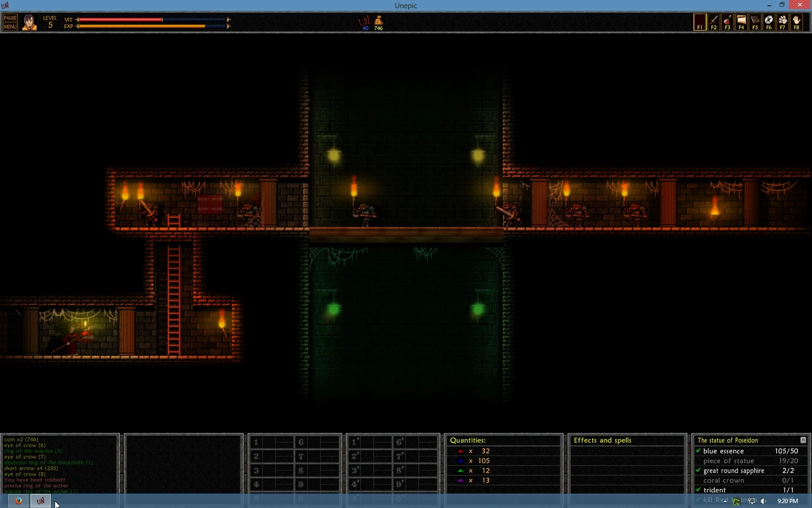Click the red UN points icon
812x508 pixels.
tap(364, 21)
